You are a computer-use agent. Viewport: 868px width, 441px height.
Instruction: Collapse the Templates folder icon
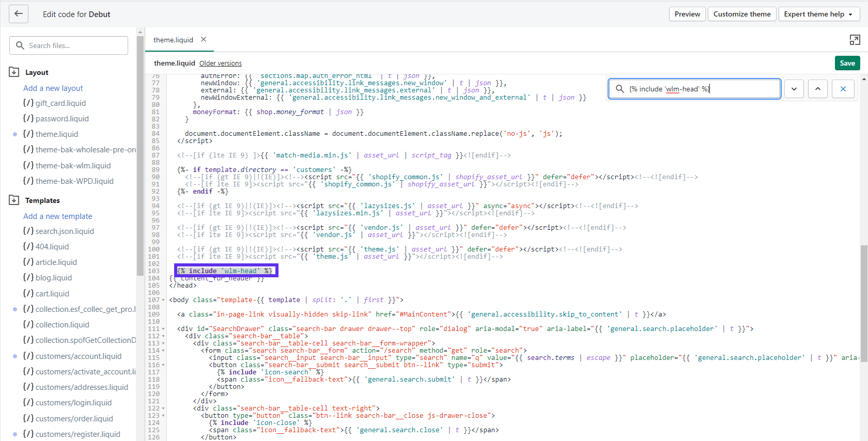(14, 200)
